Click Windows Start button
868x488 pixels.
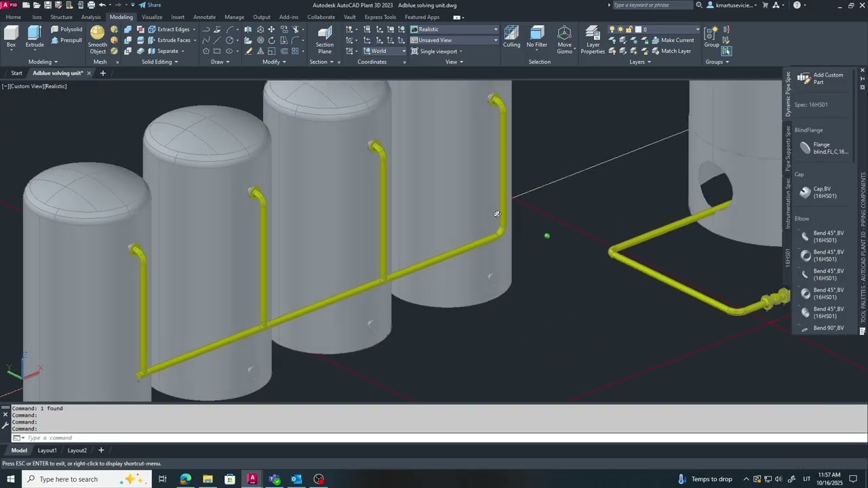pyautogui.click(x=11, y=479)
